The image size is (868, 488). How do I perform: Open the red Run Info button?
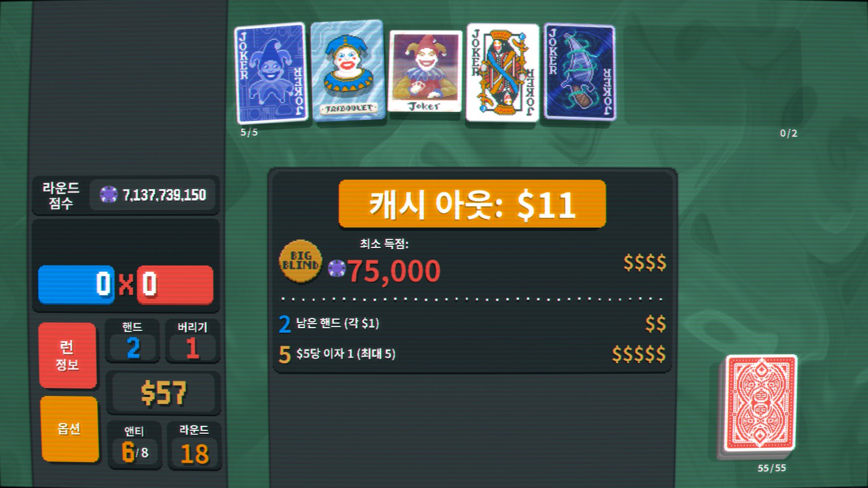(x=68, y=355)
